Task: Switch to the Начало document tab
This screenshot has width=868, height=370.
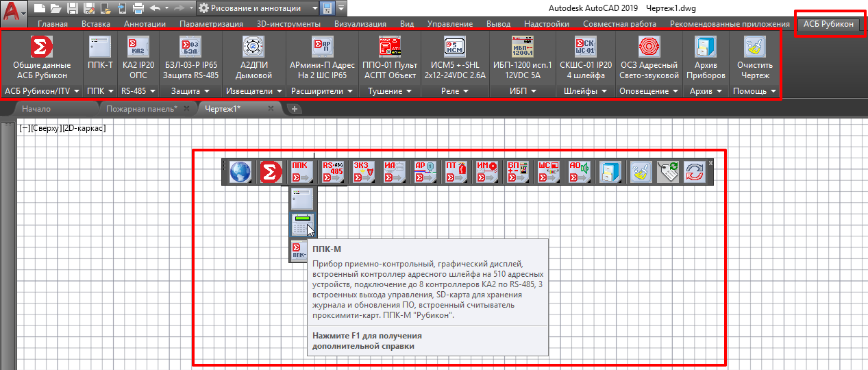Action: click(36, 108)
